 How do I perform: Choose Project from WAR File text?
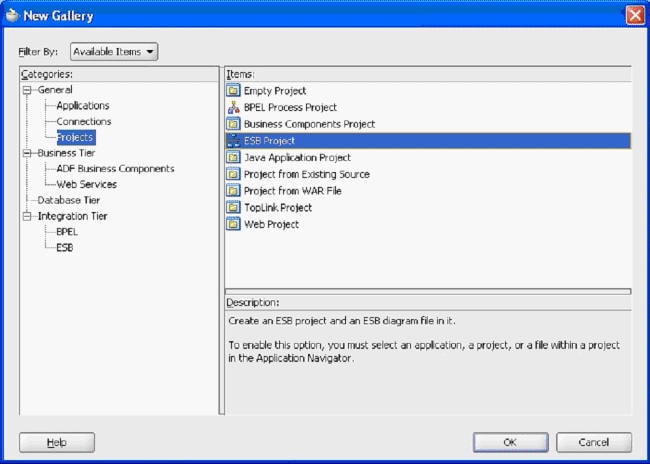(293, 191)
